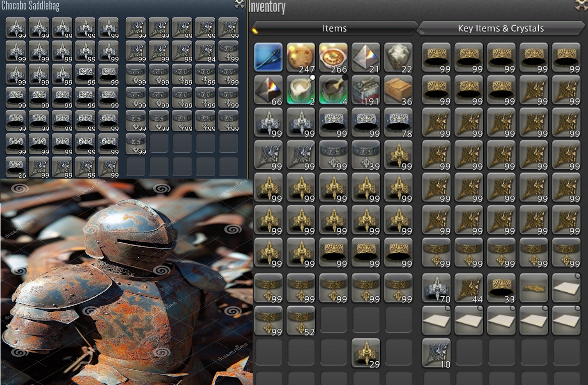588x385 pixels.
Task: Select the silver choker stack of 39
Action: [x=366, y=155]
